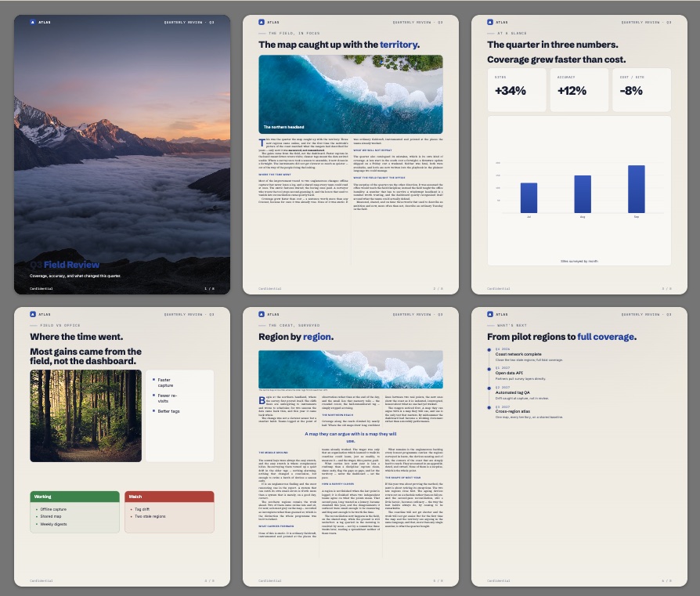This screenshot has width=700, height=596.
Task: Click the 'Shared map' item
Action: (x=50, y=517)
